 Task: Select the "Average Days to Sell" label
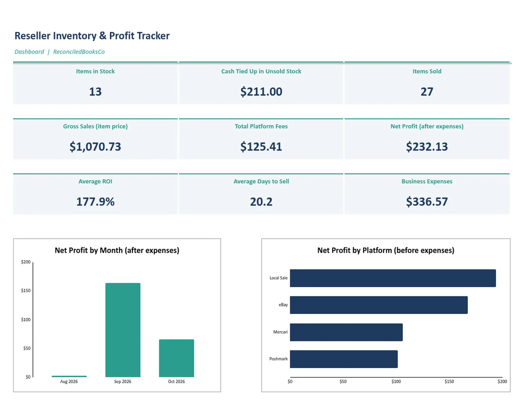[x=261, y=181]
